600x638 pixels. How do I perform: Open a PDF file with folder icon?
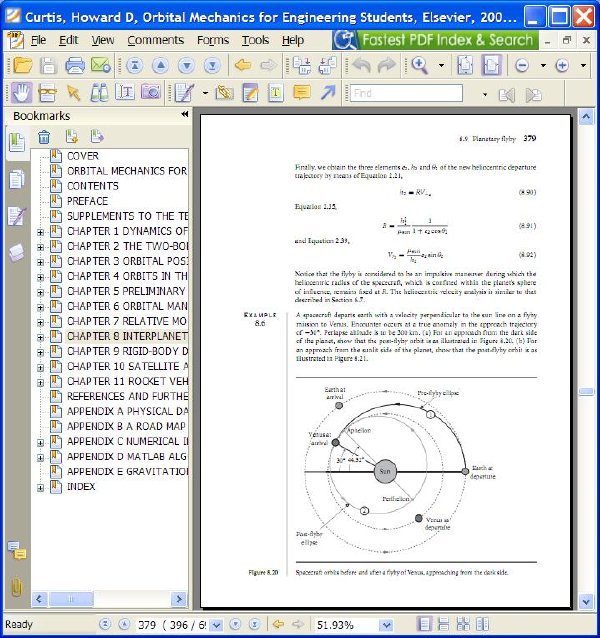(x=23, y=66)
